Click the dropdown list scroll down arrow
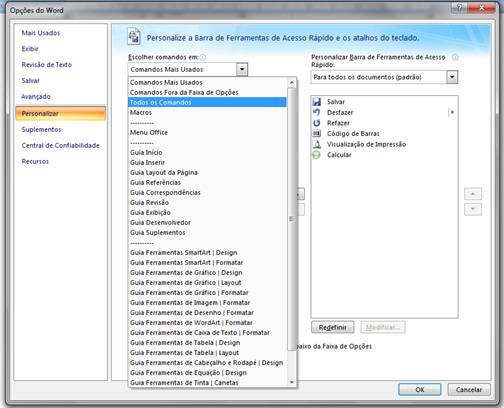 click(292, 382)
